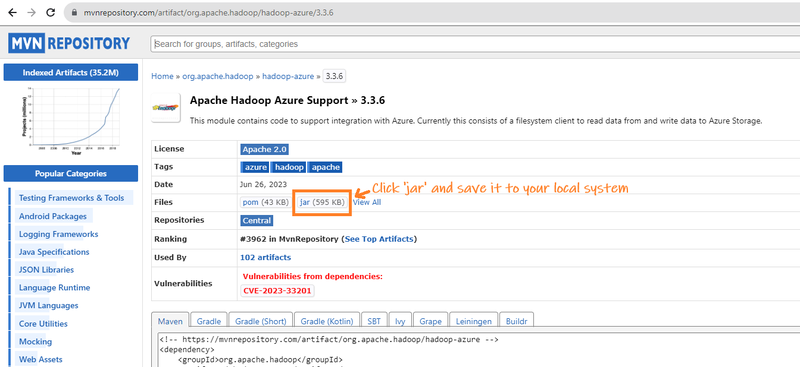Open the View All files link

click(367, 202)
